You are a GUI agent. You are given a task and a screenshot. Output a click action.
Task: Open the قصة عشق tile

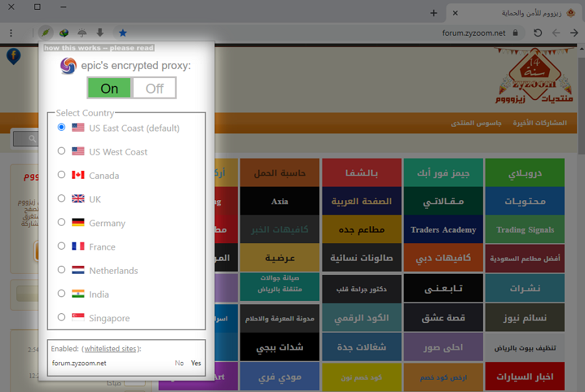[443, 317]
